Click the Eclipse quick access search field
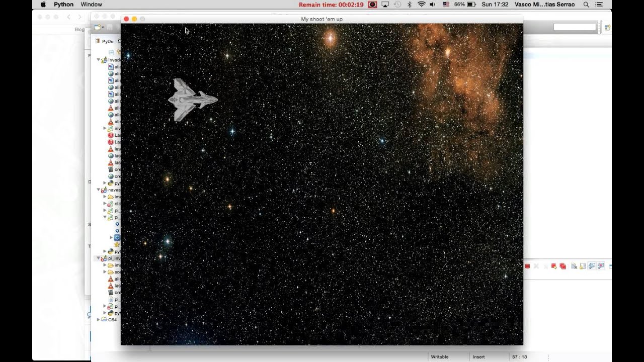Screen dimensions: 644x362 pos(575,27)
